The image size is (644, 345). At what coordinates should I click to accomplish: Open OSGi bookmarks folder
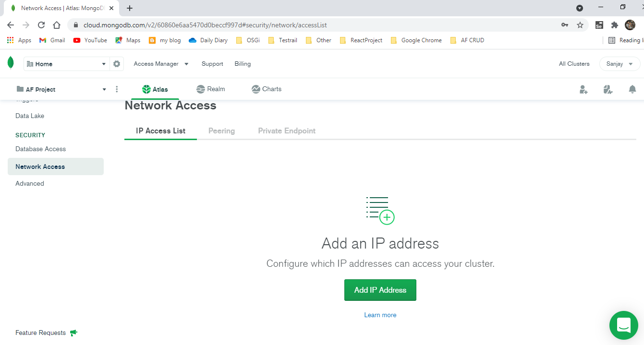tap(248, 40)
